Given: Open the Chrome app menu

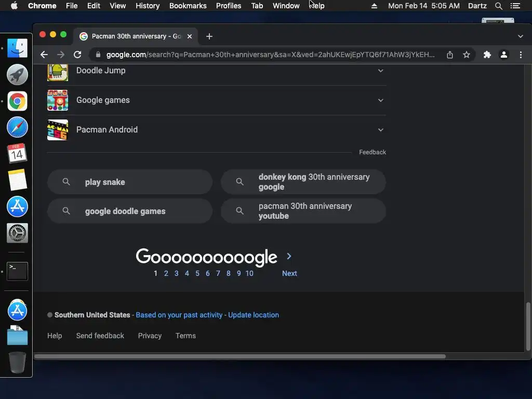Looking at the screenshot, I should point(42,6).
